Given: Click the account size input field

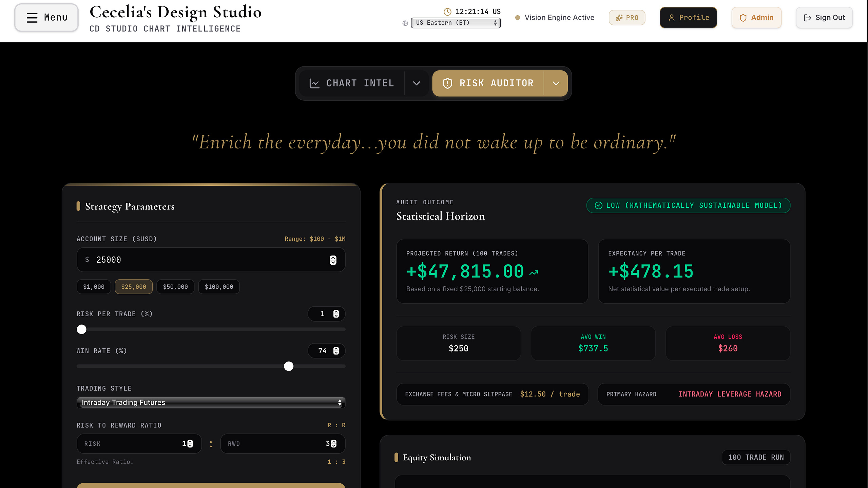Looking at the screenshot, I should (211, 260).
